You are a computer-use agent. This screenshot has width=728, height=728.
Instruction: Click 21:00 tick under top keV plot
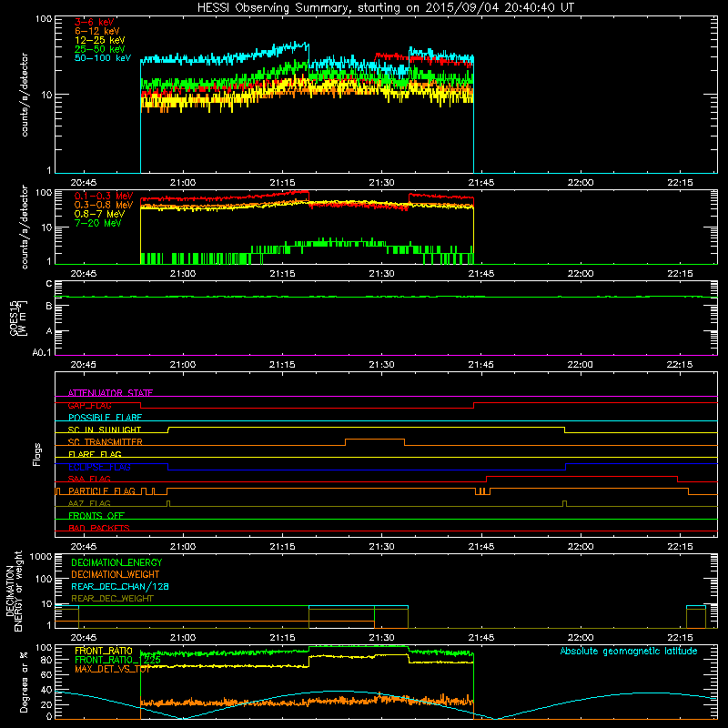point(183,183)
